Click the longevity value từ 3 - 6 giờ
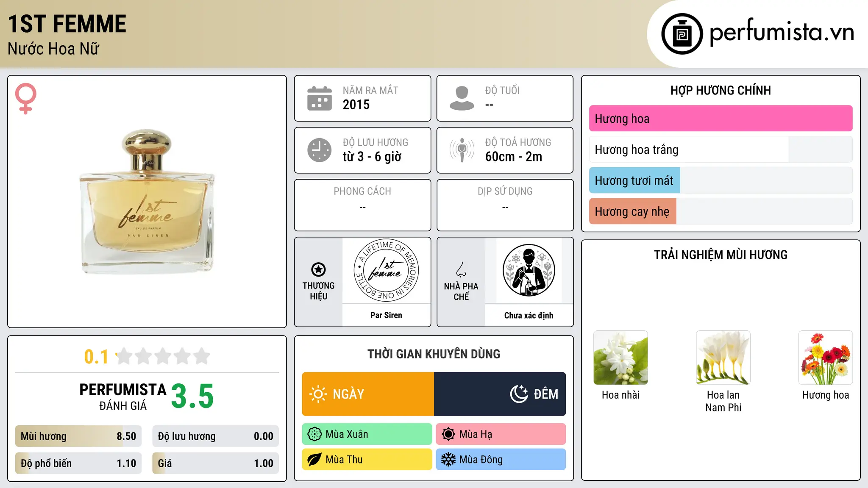Image resolution: width=868 pixels, height=488 pixels. point(372,157)
